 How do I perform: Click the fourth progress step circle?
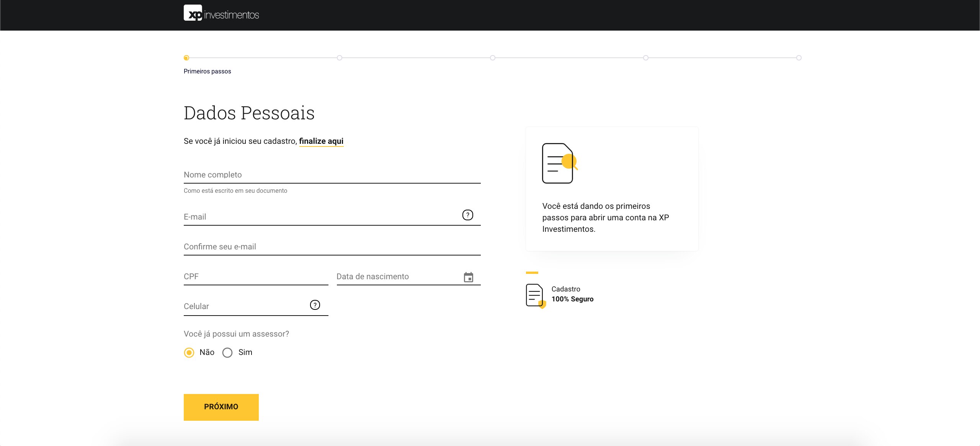point(646,58)
